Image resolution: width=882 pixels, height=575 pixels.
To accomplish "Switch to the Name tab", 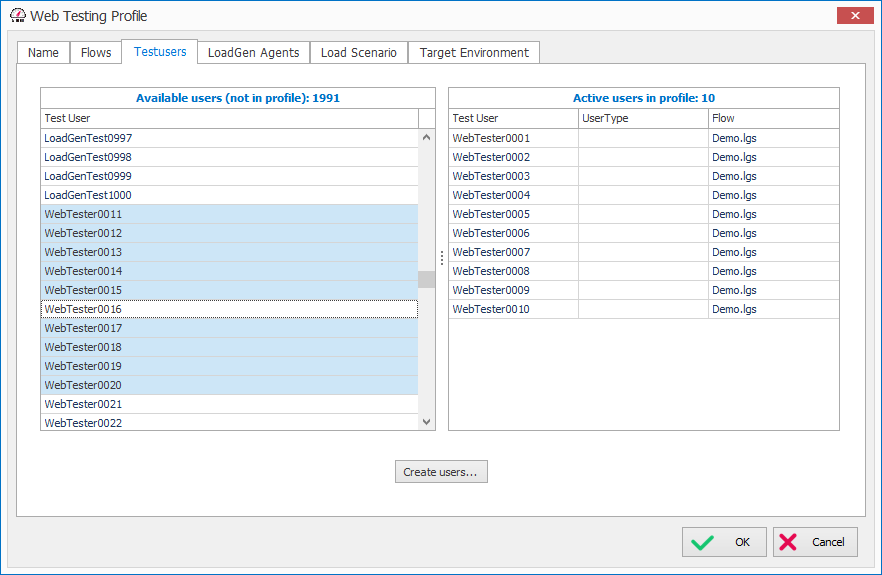I will point(43,53).
